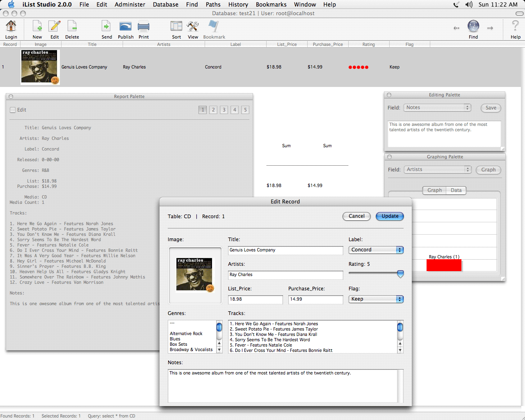The image size is (525, 420).
Task: Click Save in Editing Palette
Action: pyautogui.click(x=491, y=108)
